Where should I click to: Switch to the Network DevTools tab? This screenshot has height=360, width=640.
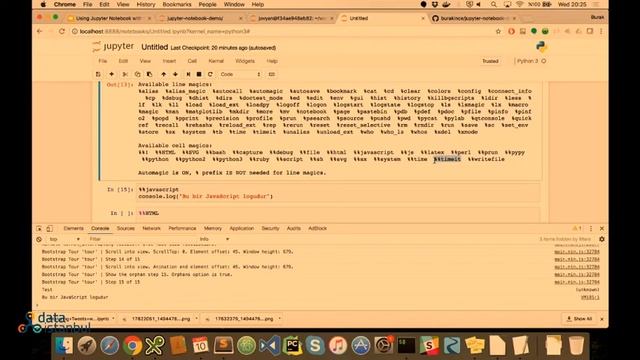(151, 229)
